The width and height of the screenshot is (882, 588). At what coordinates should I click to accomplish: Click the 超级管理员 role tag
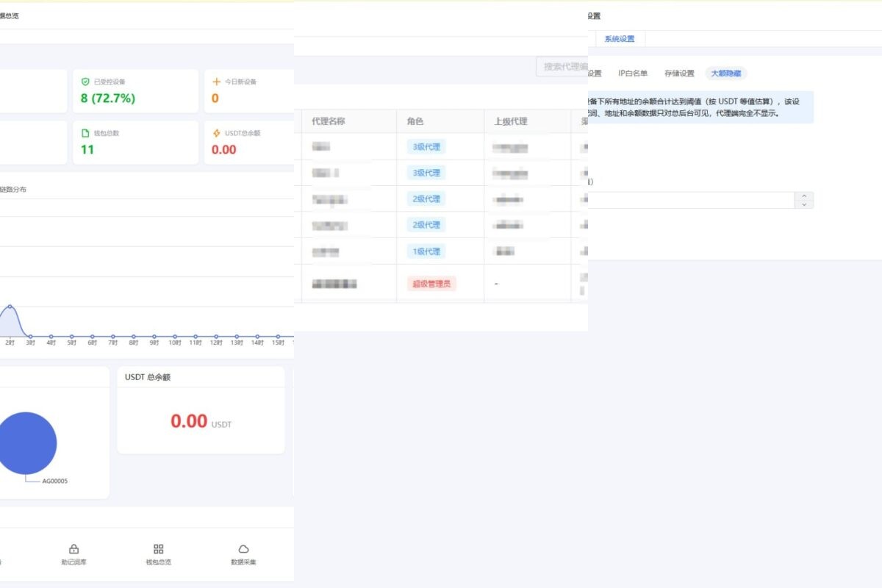tap(431, 283)
